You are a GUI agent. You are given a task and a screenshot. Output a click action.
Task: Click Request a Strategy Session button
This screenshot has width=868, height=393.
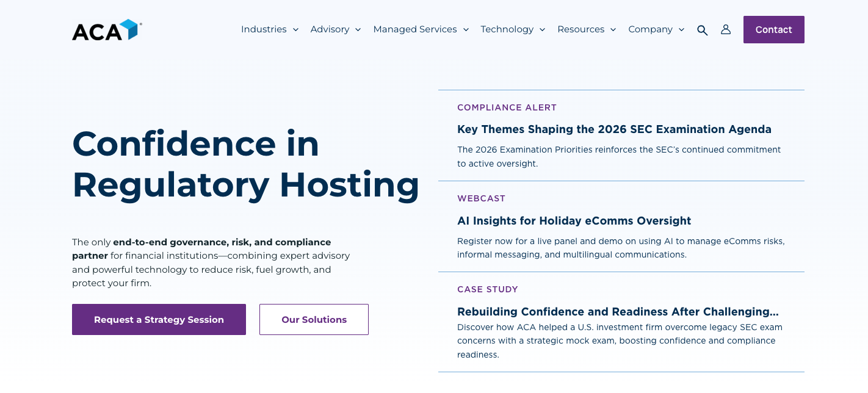(159, 320)
